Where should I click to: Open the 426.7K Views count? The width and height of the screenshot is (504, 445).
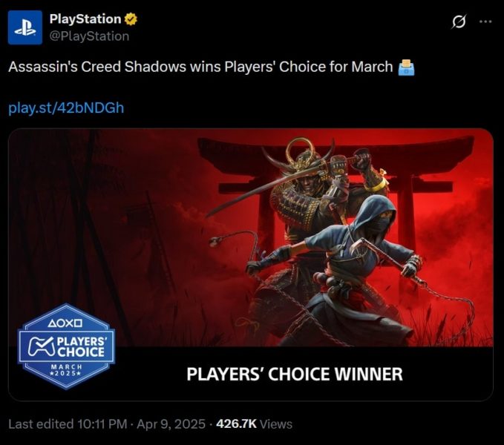pos(255,424)
